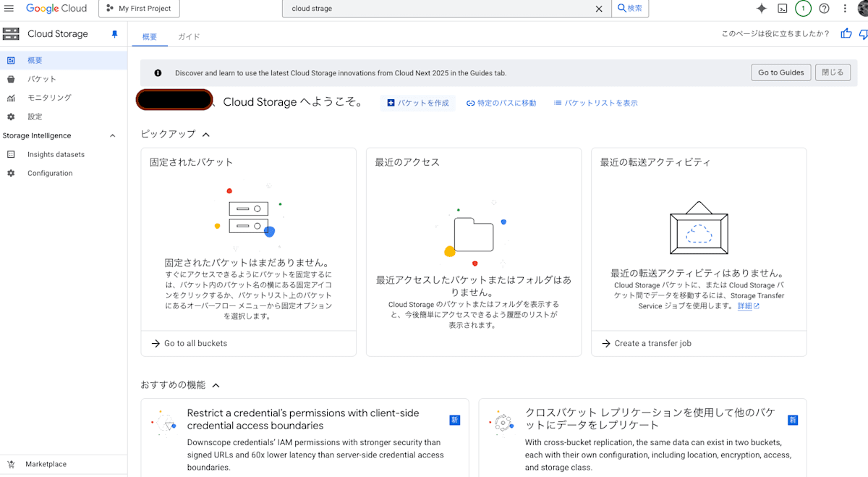Viewport: 868px width, 477px height.
Task: Give thumbs down feedback for page
Action: [864, 33]
